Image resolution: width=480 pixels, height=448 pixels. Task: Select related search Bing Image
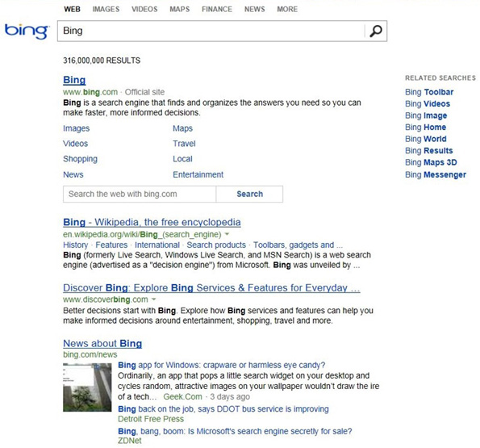tap(426, 115)
